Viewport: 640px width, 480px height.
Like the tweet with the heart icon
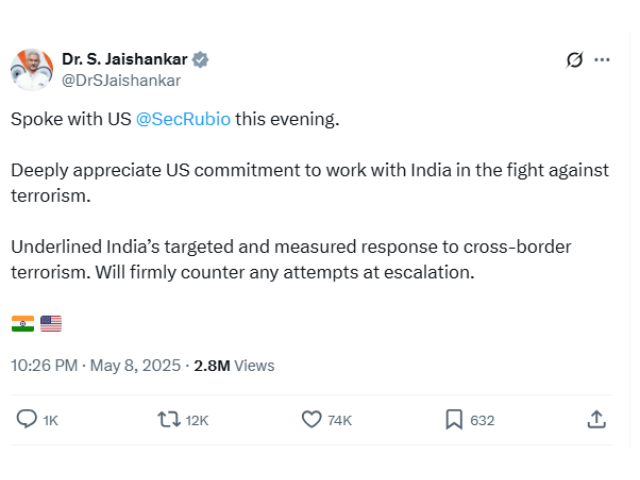(312, 420)
